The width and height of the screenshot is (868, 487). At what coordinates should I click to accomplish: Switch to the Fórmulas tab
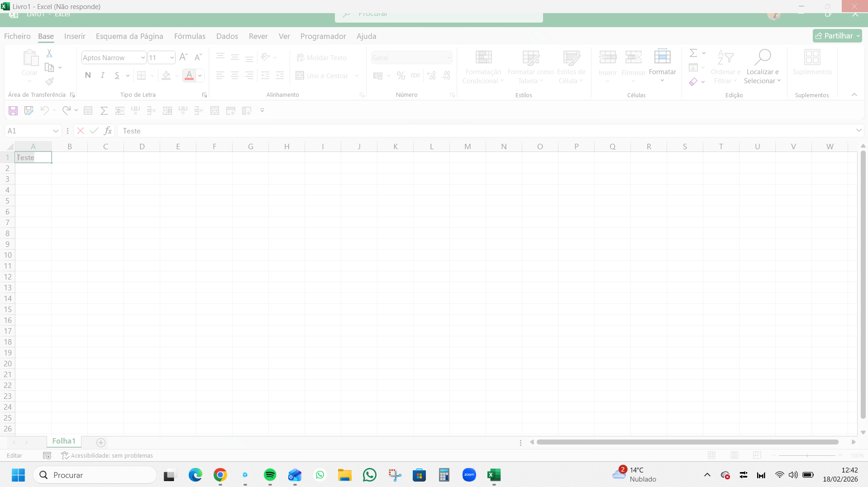pyautogui.click(x=190, y=36)
